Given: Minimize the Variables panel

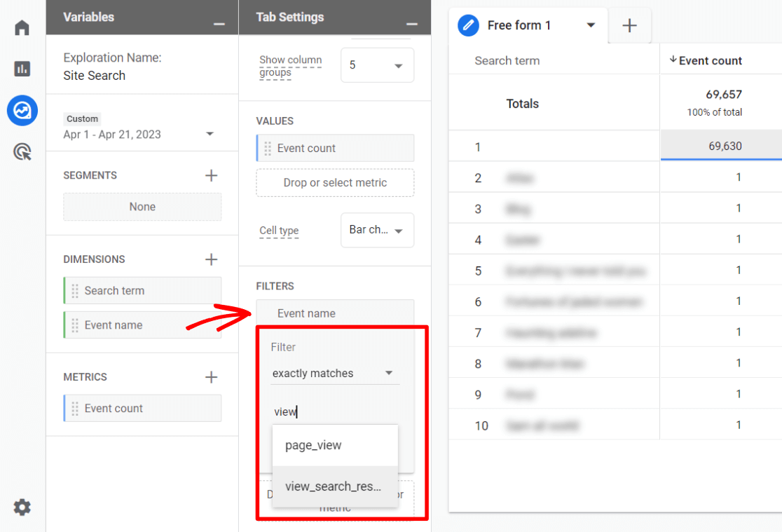Looking at the screenshot, I should pos(219,24).
